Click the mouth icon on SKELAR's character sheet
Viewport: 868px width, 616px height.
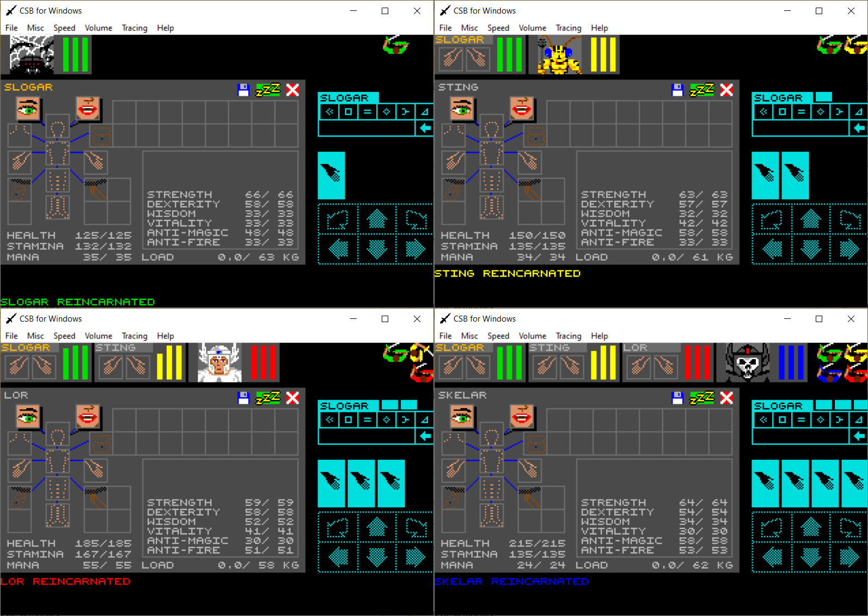[x=522, y=417]
